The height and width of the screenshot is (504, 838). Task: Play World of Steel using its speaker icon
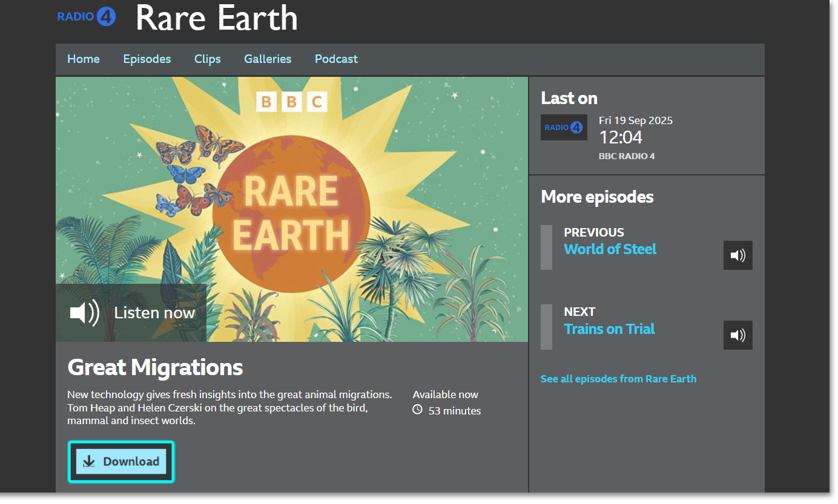[737, 255]
